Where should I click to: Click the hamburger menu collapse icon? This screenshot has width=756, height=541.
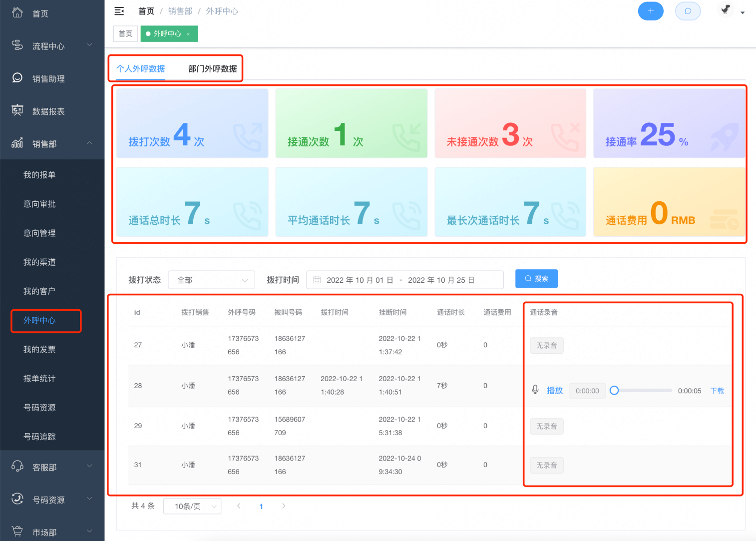pyautogui.click(x=119, y=11)
